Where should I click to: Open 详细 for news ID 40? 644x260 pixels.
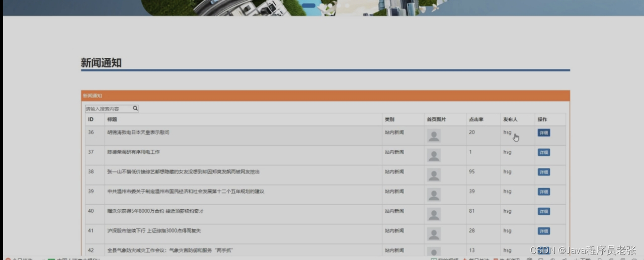544,211
